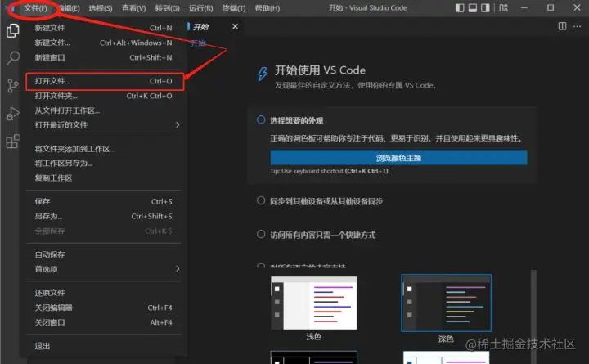Choose 新建窗口 menu entry
Viewport: 589px width, 364px height.
(x=104, y=57)
